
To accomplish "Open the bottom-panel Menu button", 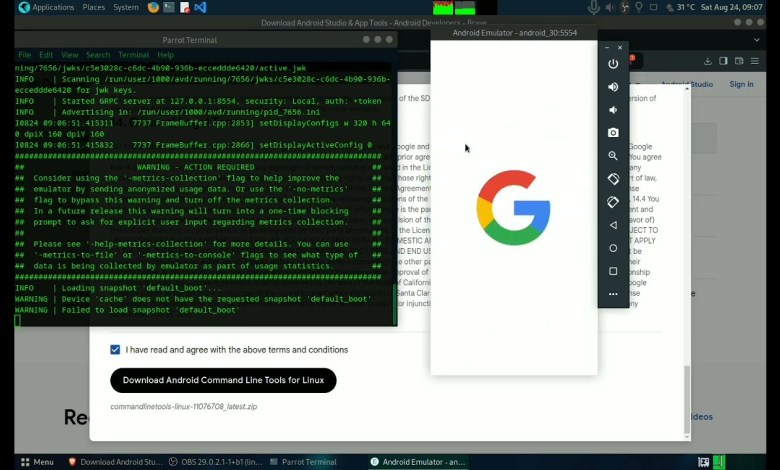I will point(37,462).
